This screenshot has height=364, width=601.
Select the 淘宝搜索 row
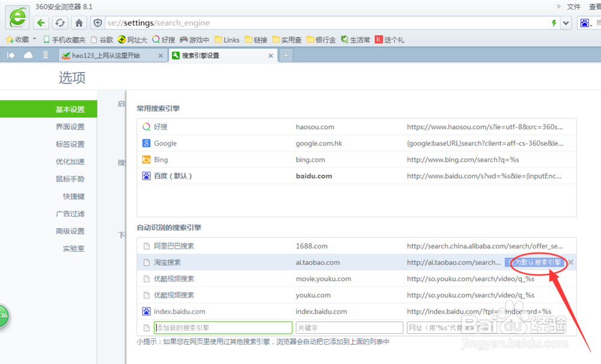(x=356, y=262)
